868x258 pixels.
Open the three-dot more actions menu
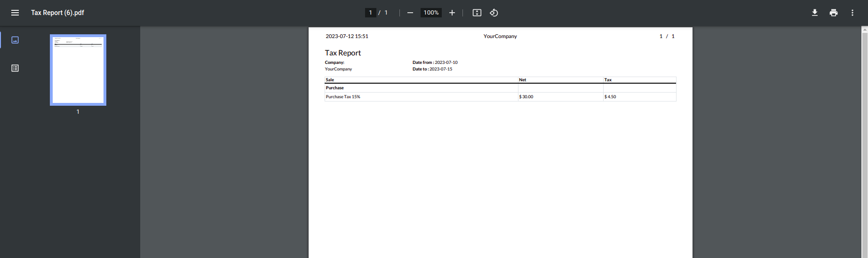click(x=852, y=13)
